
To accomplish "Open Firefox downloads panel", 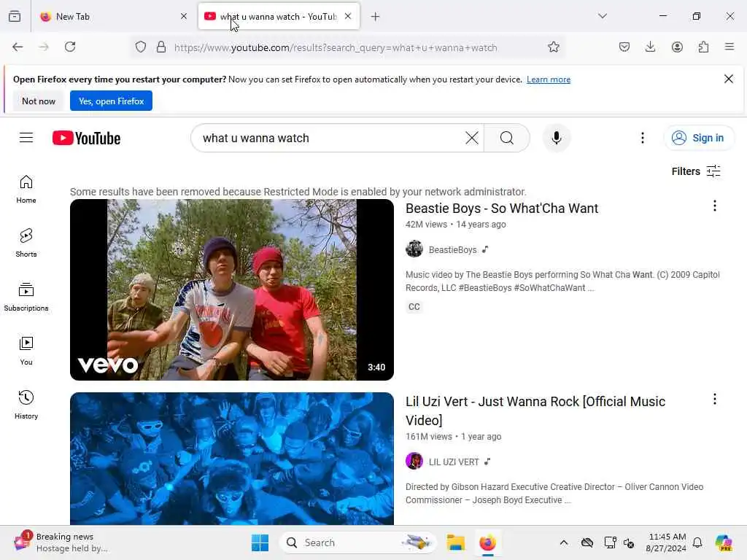I will (x=650, y=47).
